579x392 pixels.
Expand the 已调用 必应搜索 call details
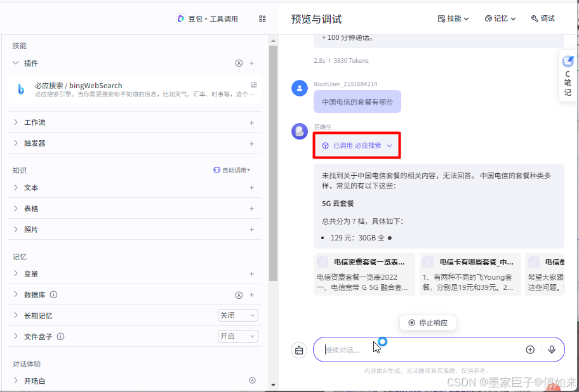pos(357,146)
